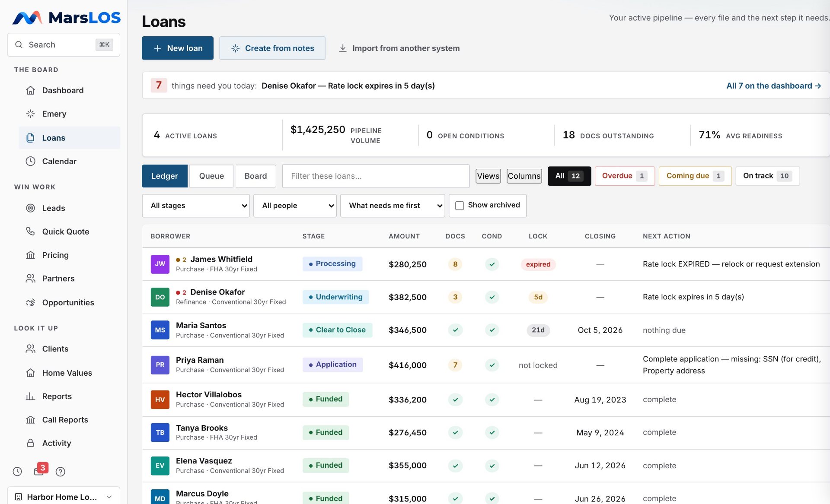
Task: Filter by Overdue 1 chip
Action: pos(625,176)
